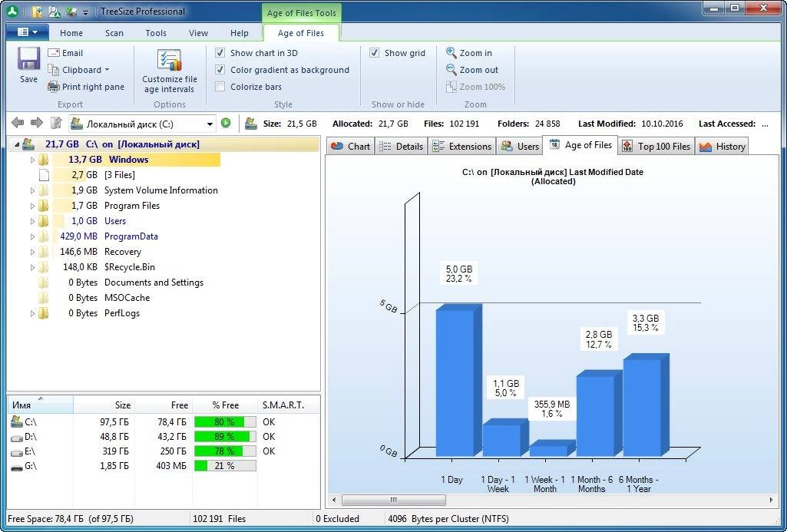Click the C:\ drive icon in list

(17, 421)
